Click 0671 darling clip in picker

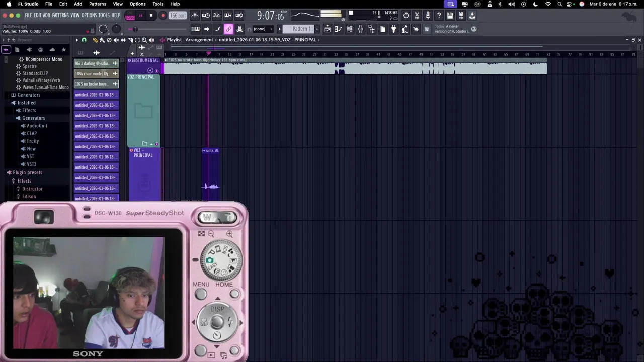click(96, 63)
